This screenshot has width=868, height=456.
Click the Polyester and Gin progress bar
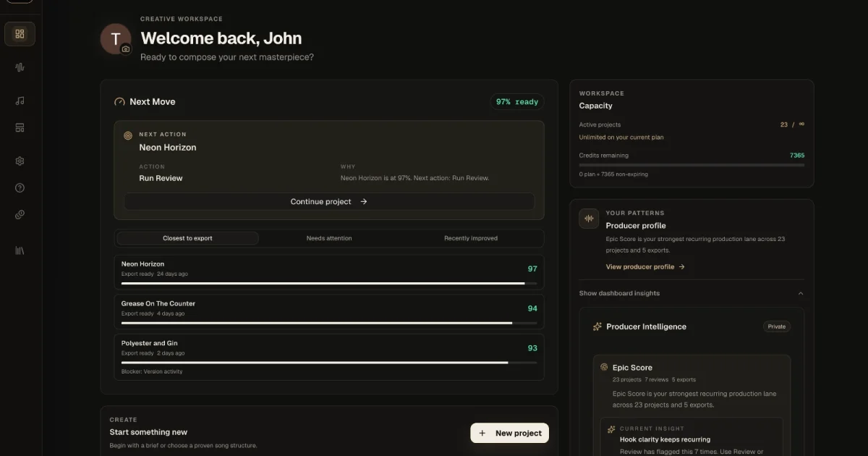tap(329, 362)
